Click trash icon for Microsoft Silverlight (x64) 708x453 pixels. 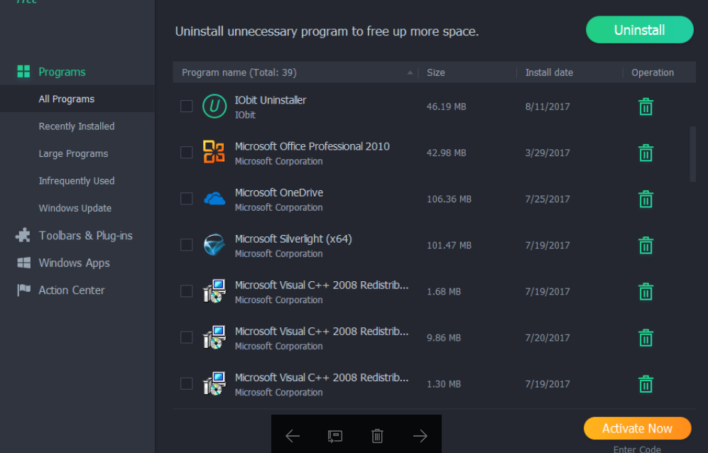(646, 245)
